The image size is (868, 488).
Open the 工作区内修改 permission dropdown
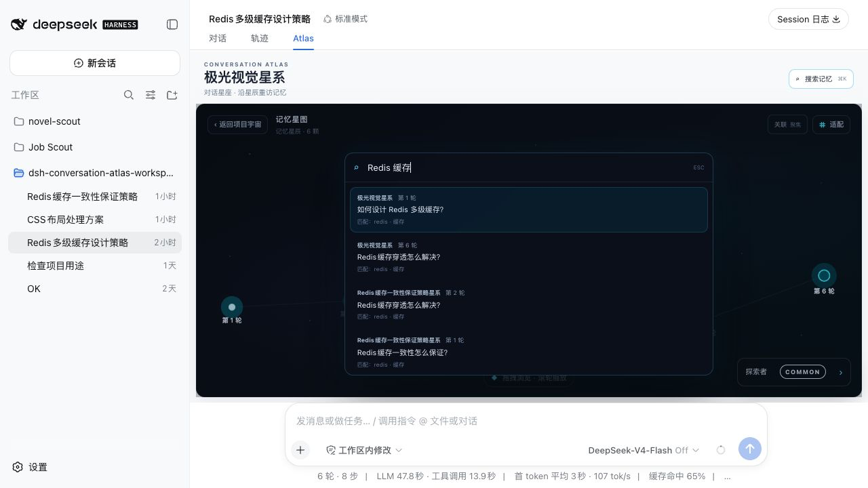pos(364,450)
